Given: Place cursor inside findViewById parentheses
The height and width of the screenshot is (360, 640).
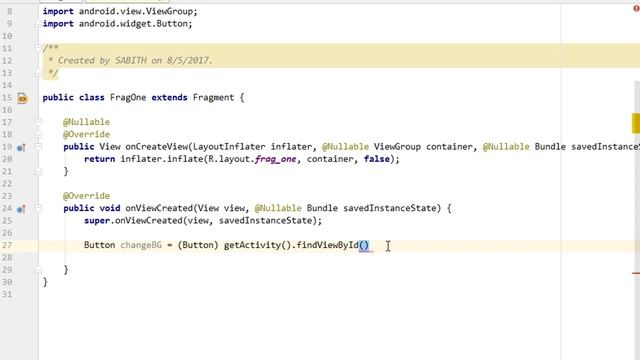Looking at the screenshot, I should [364, 245].
